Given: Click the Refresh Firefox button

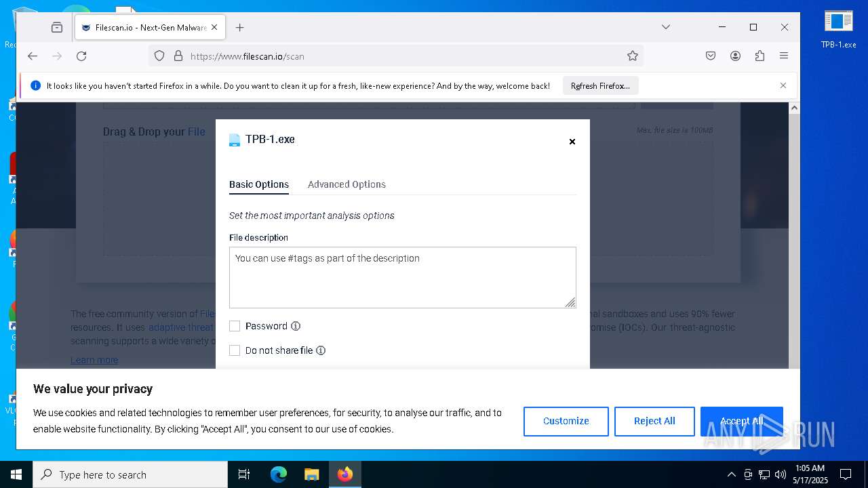Looking at the screenshot, I should (x=600, y=86).
